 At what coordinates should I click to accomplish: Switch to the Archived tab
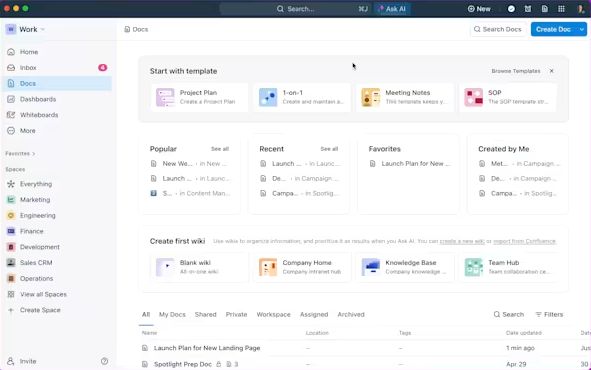tap(351, 314)
